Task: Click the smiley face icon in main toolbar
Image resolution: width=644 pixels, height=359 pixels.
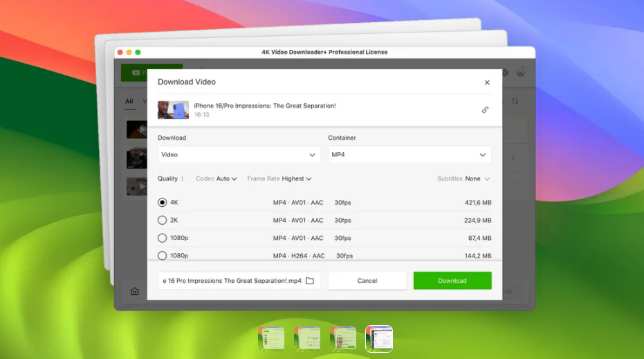Action: point(520,73)
